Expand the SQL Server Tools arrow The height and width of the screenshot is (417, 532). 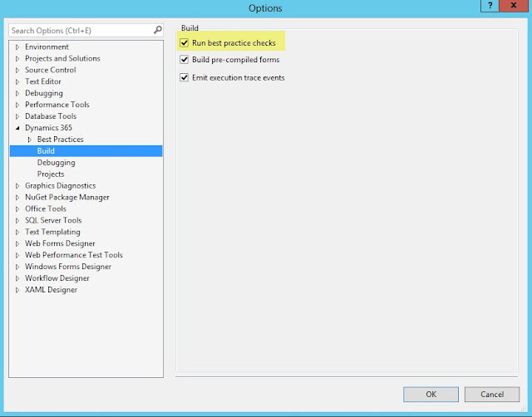coord(17,220)
